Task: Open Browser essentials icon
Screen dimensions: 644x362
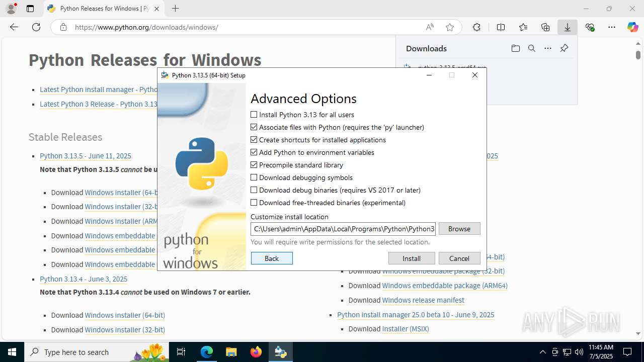Action: click(590, 27)
